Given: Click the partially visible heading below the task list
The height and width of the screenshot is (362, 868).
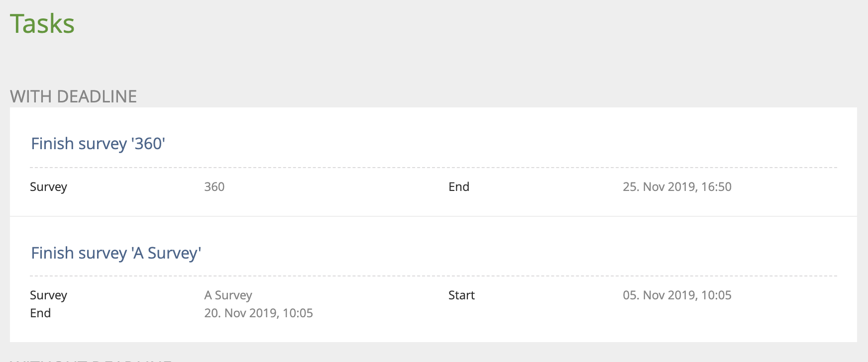Looking at the screenshot, I should (x=91, y=360).
